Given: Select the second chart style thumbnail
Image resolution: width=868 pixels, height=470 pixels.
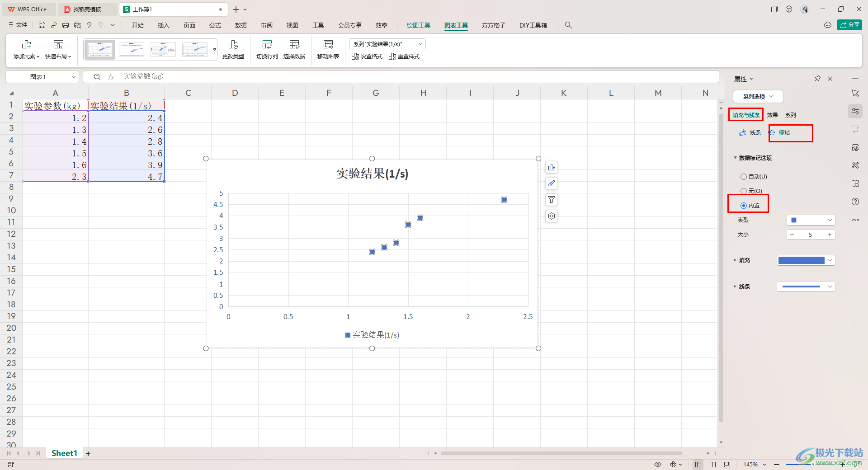Looking at the screenshot, I should click(132, 50).
